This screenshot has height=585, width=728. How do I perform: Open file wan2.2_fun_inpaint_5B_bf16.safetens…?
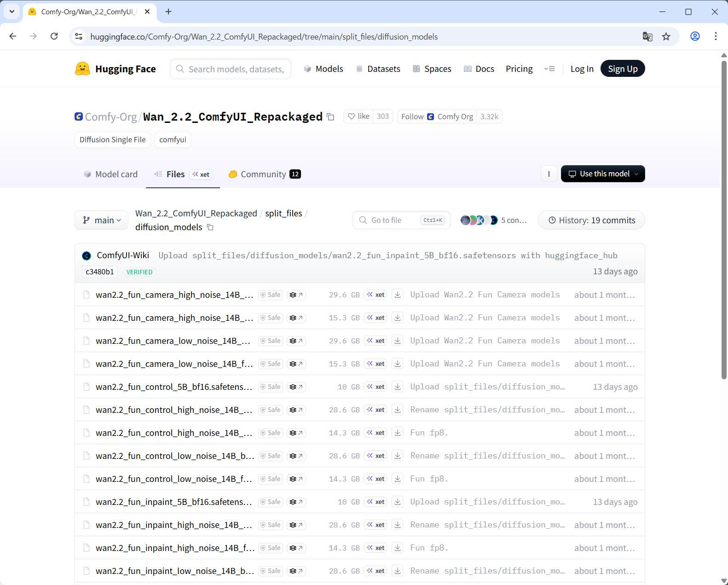pos(174,502)
